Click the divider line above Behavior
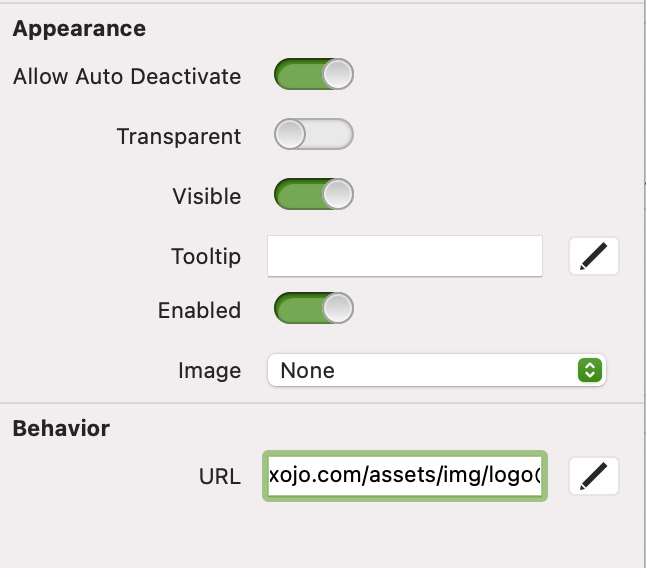This screenshot has height=568, width=646. 321,403
